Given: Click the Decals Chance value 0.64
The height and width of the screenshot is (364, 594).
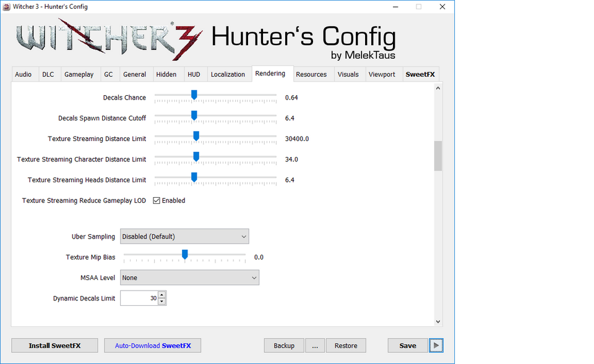Looking at the screenshot, I should tap(291, 98).
